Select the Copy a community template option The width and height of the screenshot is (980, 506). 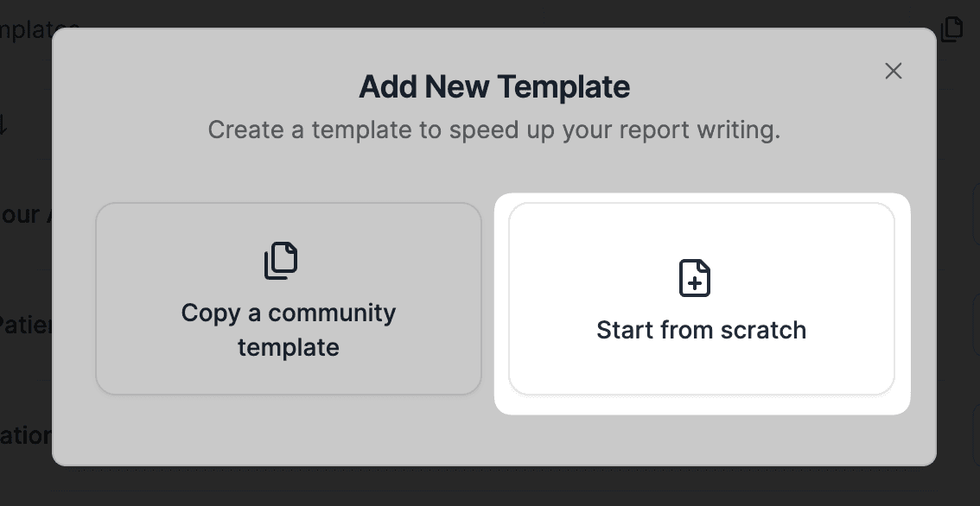(288, 299)
